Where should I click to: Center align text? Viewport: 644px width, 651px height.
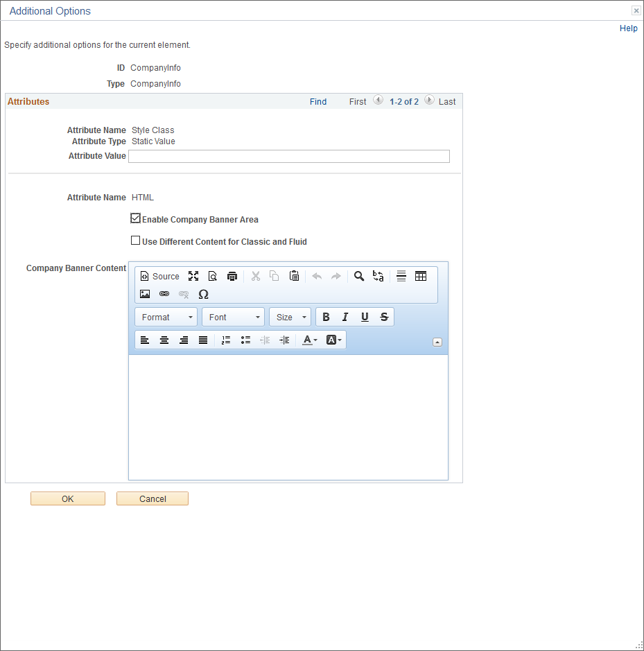point(164,340)
